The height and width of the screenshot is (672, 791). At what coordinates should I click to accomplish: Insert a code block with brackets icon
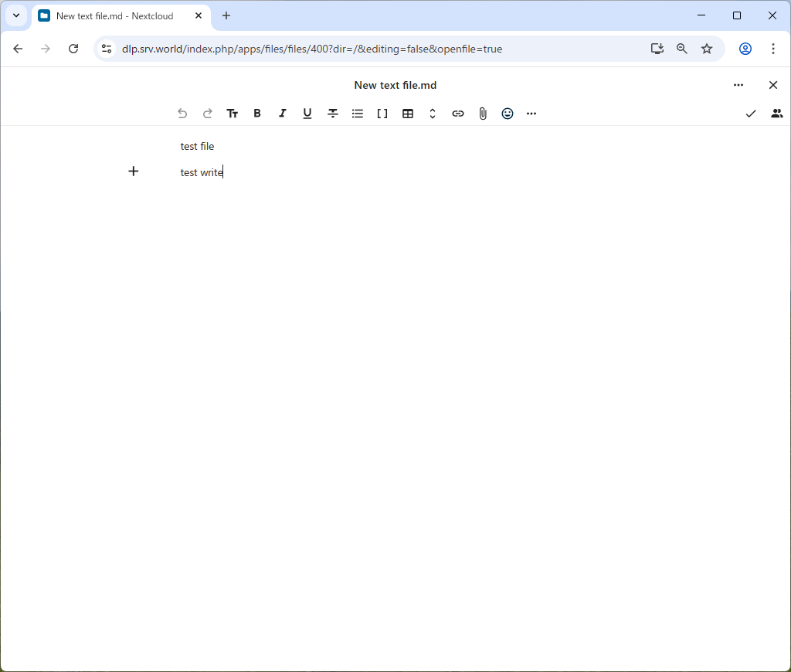(382, 114)
